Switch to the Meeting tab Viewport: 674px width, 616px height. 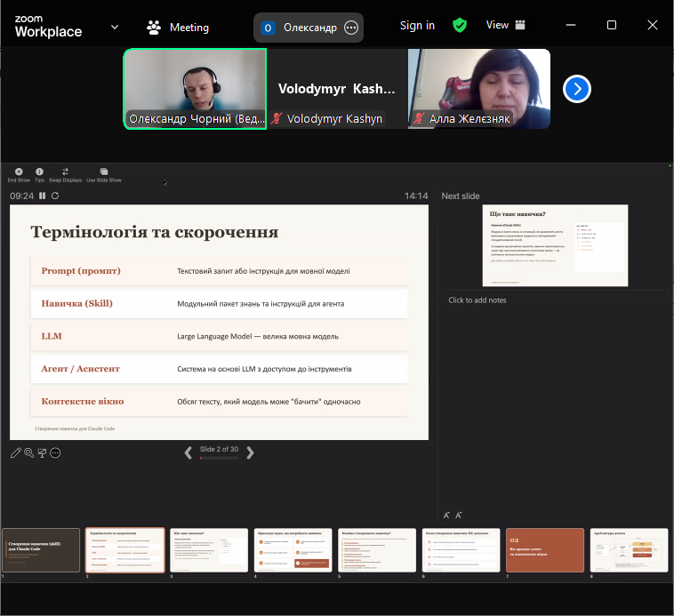(178, 28)
